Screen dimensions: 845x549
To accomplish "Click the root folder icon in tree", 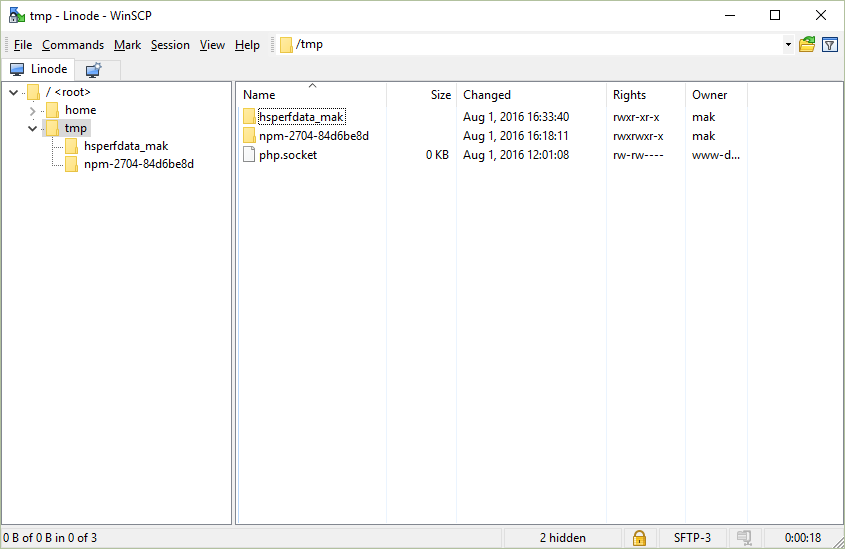I will pos(33,92).
